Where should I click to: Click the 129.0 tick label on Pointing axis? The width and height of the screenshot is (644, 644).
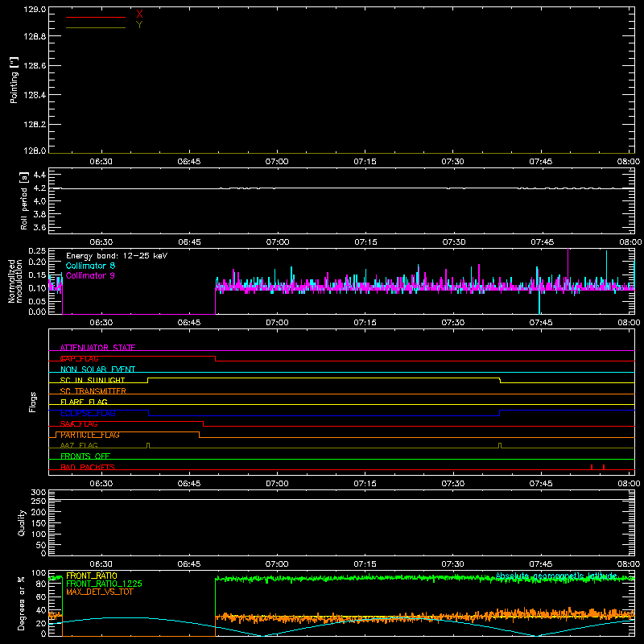35,10
